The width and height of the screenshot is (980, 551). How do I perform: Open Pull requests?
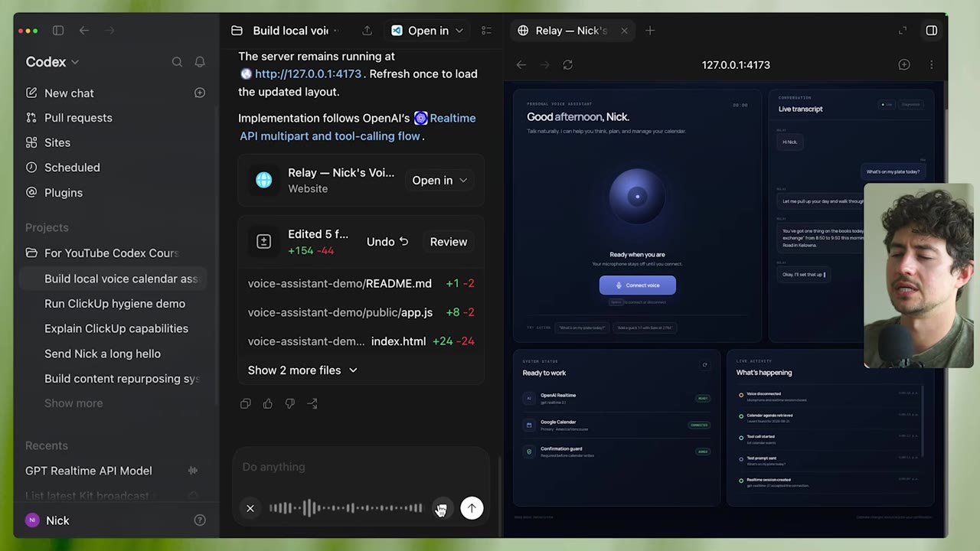[78, 118]
